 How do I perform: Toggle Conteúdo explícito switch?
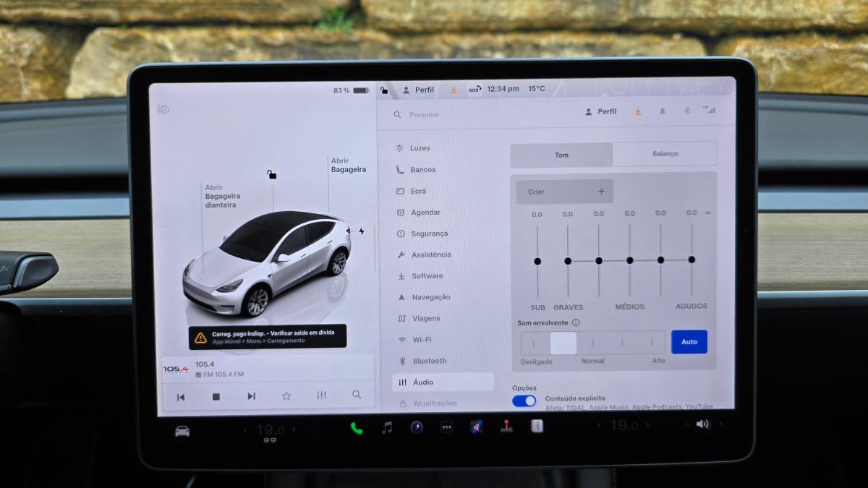click(x=524, y=401)
